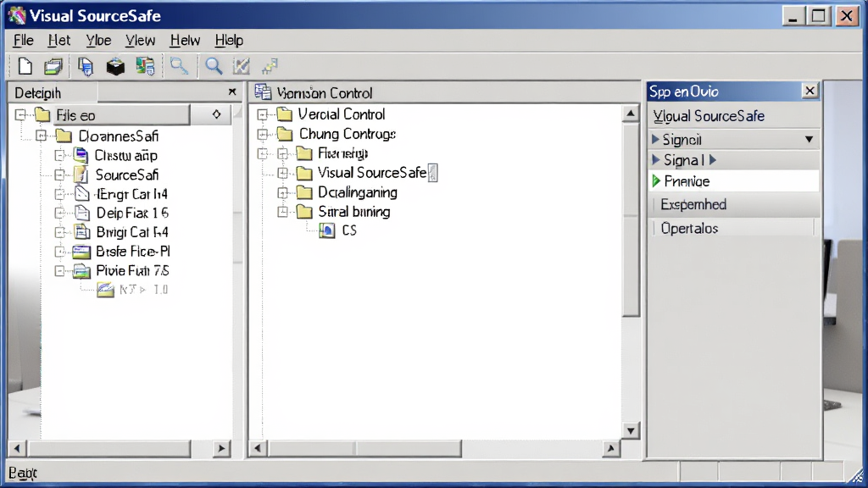Collapse the Fils eo root node

tap(21, 114)
